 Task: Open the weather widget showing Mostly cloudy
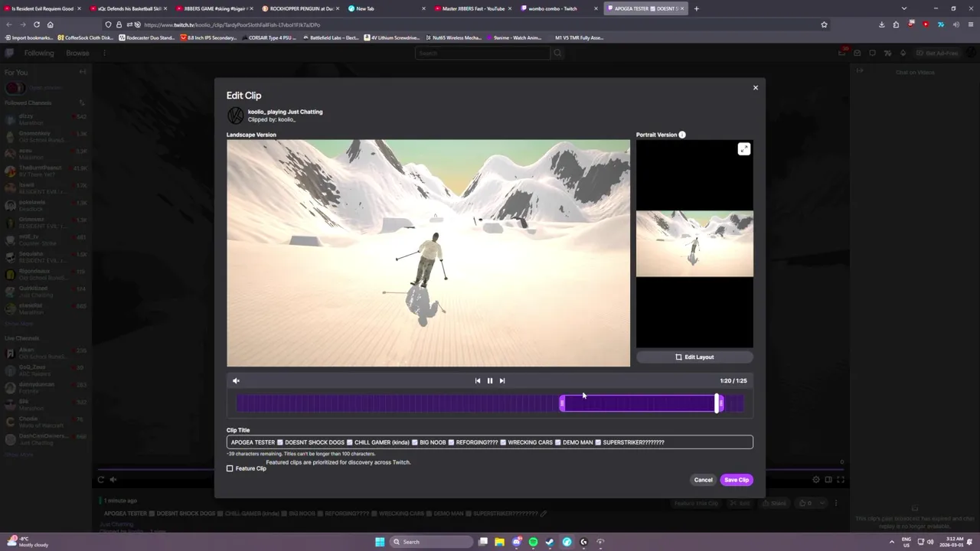28,542
